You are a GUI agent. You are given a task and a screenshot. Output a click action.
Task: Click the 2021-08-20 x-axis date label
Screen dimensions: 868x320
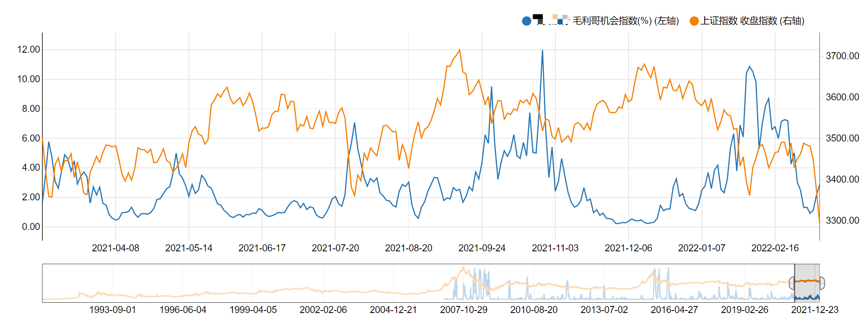tap(408, 248)
